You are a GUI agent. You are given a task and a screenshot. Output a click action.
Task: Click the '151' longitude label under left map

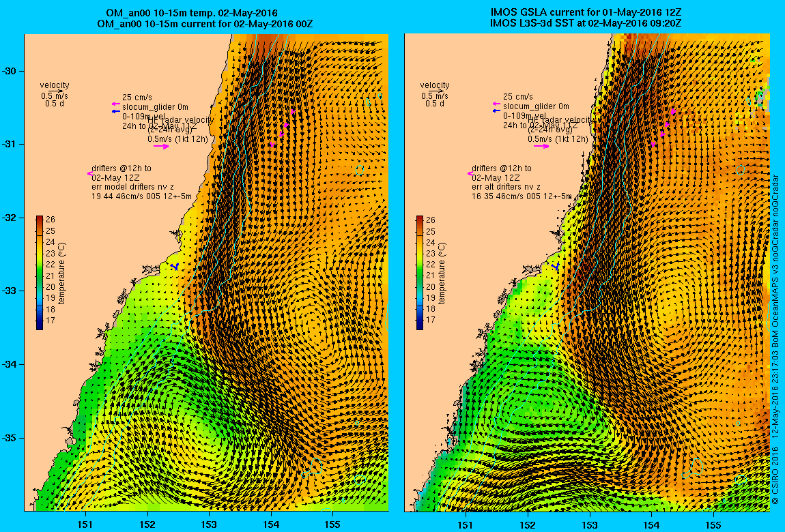pos(85,524)
